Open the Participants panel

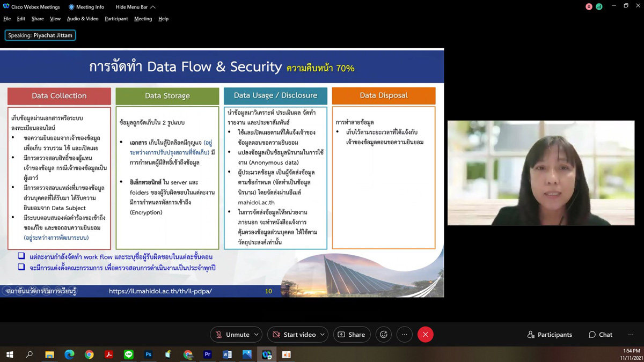pyautogui.click(x=550, y=335)
